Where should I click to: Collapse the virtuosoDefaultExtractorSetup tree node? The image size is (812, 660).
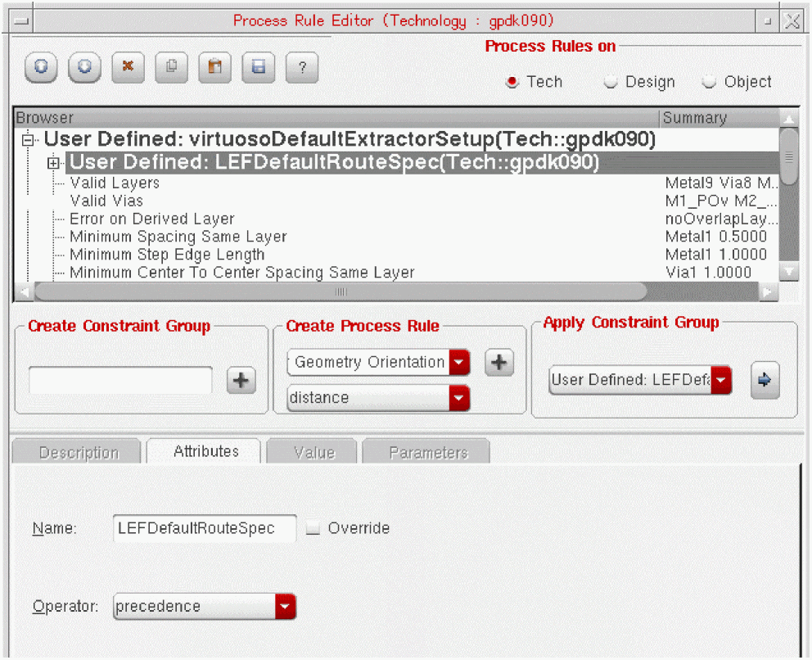28,140
